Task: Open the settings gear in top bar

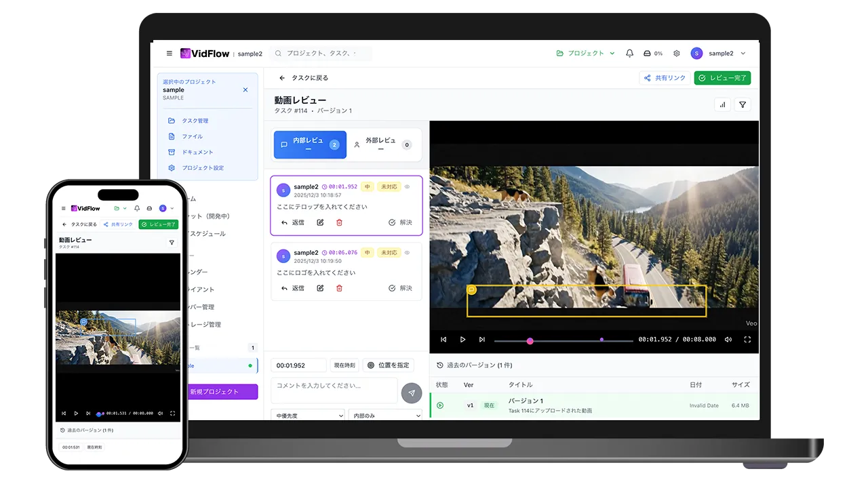Action: 676,54
